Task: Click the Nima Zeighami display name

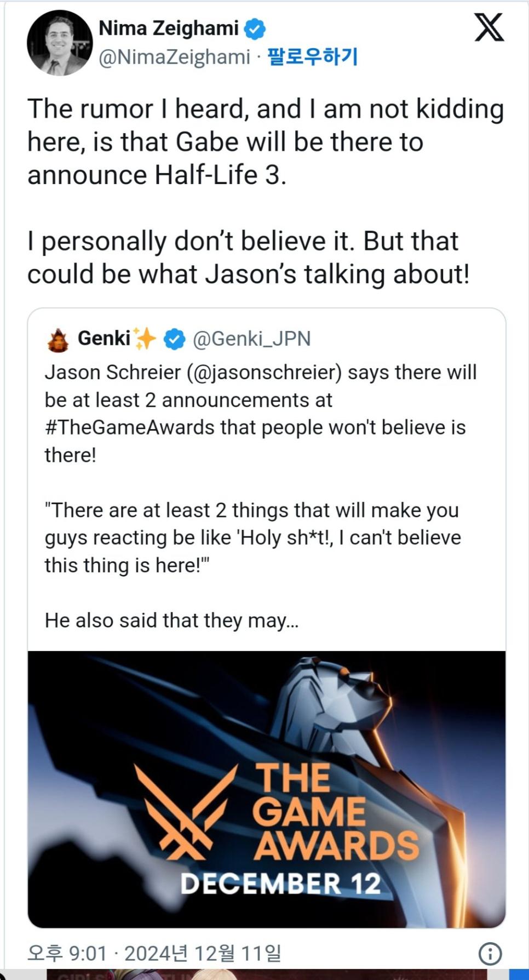Action: (x=169, y=28)
